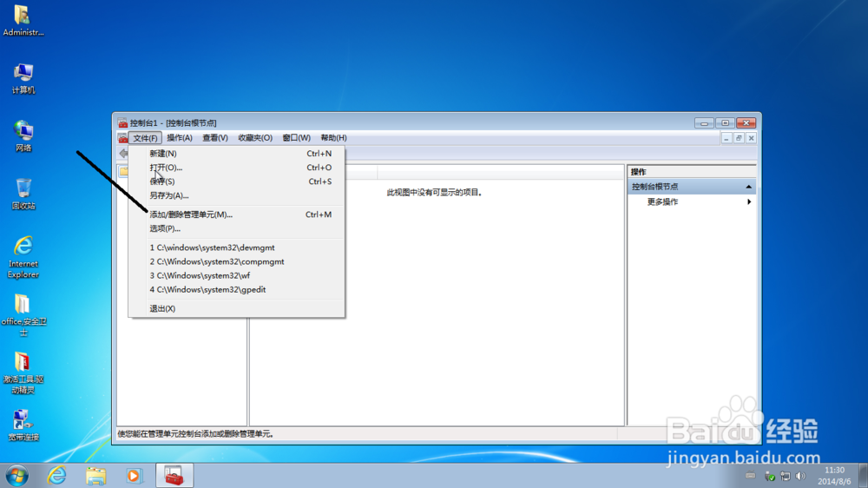Screen dimensions: 868x488
Task: Open the 计算机 desktop icon
Action: [x=23, y=79]
